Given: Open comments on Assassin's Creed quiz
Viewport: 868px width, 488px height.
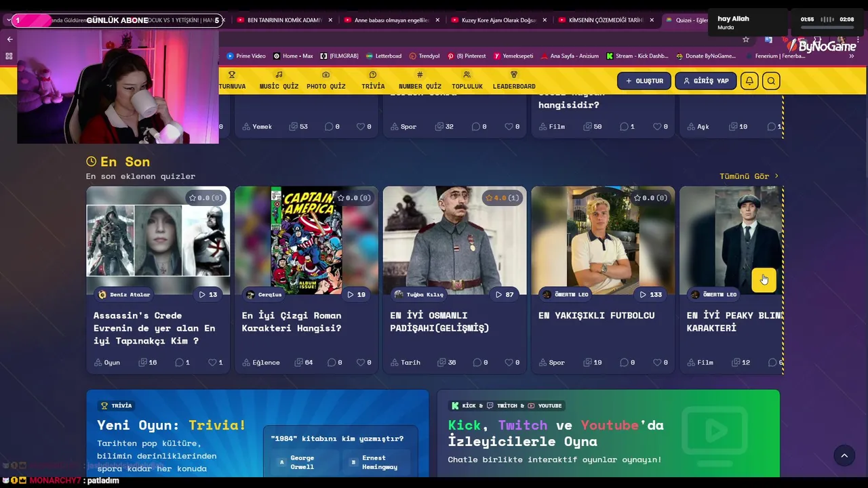Looking at the screenshot, I should click(x=182, y=363).
